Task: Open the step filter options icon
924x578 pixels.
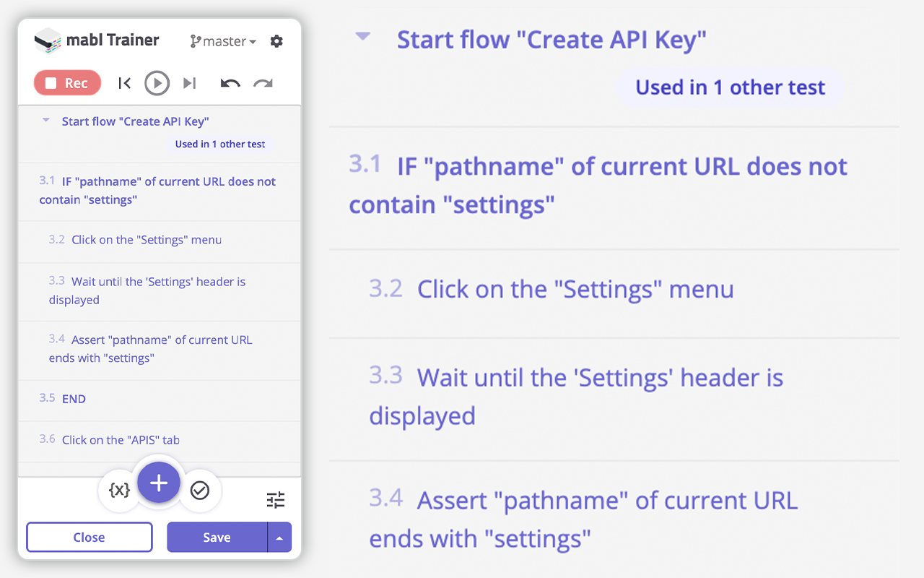Action: coord(275,499)
